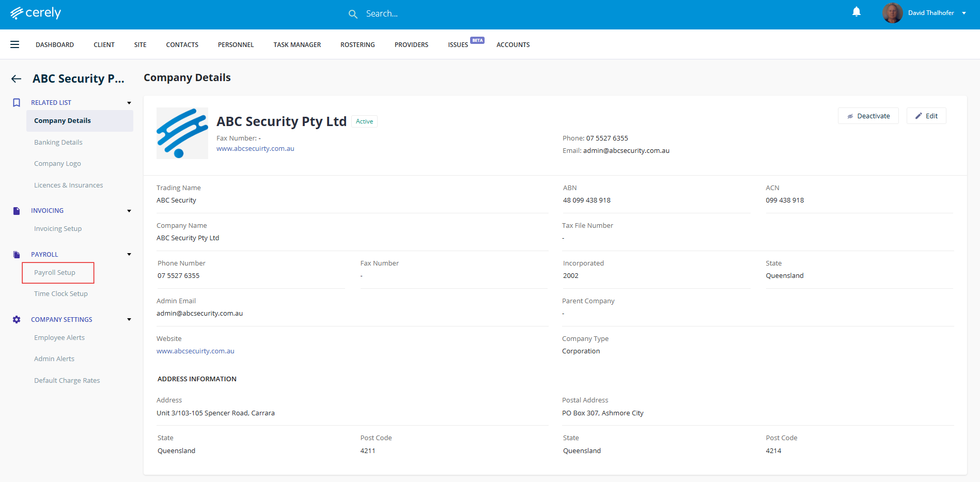Open Licences & Insurances
980x482 pixels.
69,185
